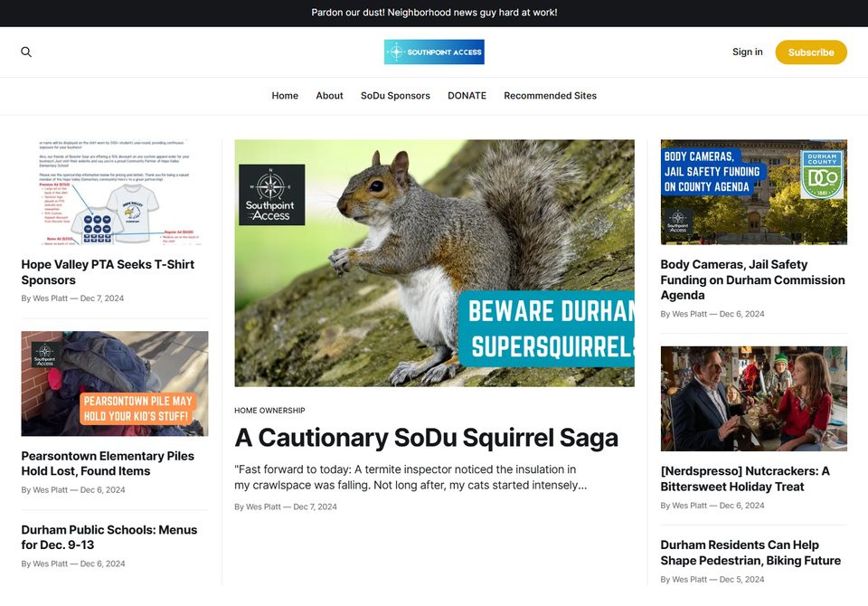Click the Southpoint Access header logo

click(x=434, y=52)
